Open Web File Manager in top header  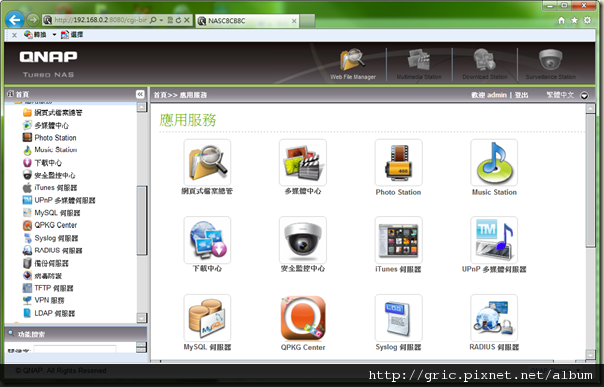pyautogui.click(x=352, y=64)
